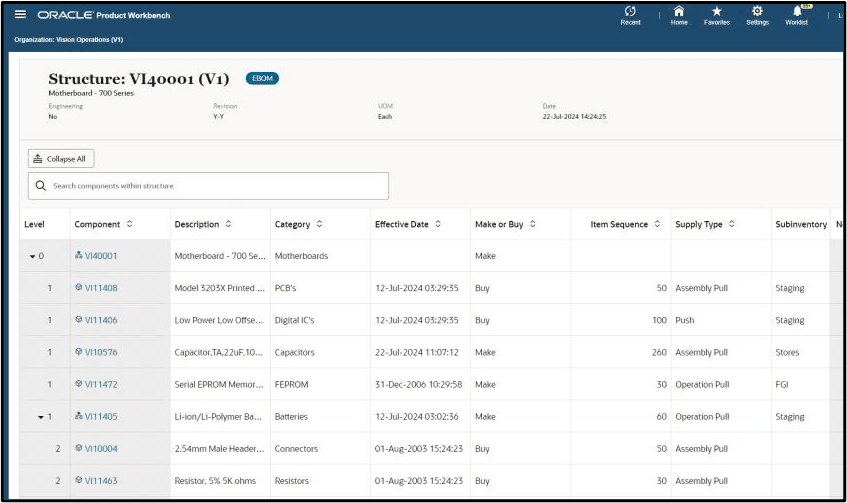Viewport: 847px width, 503px height.
Task: Open Settings gear icon
Action: click(757, 15)
